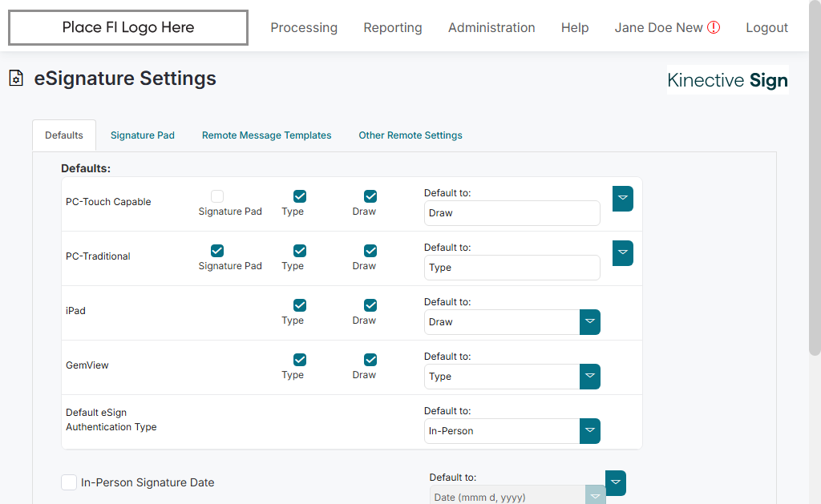
Task: Click the Kinective Sign logo
Action: 727,80
